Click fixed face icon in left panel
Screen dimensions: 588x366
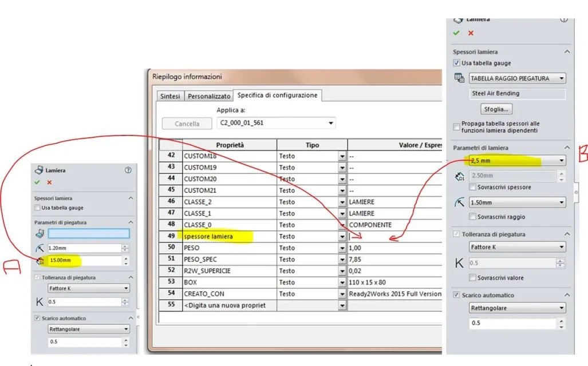click(40, 234)
